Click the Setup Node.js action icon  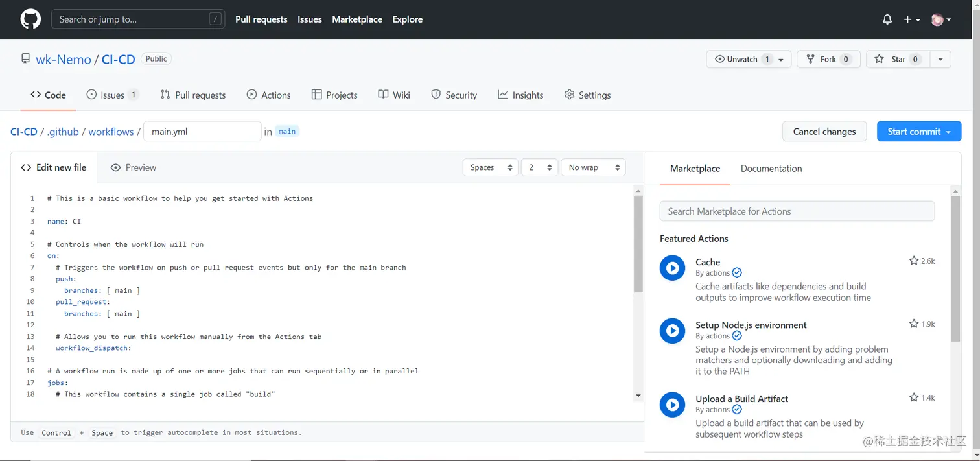[672, 331]
